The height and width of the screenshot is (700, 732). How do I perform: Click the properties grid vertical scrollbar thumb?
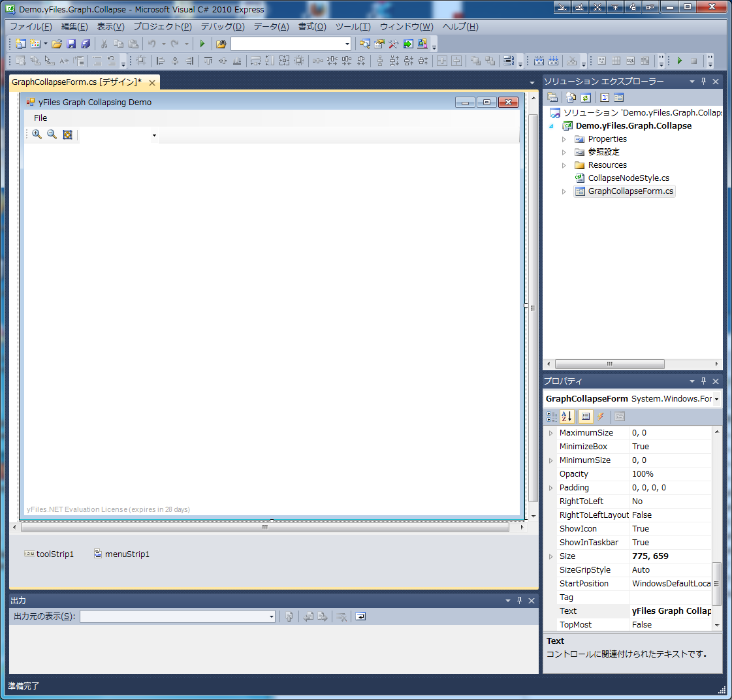click(x=716, y=584)
